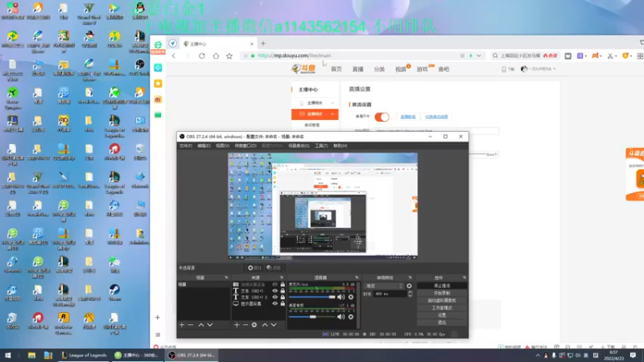Open the 渐变 transition dropdown
This screenshot has width=644, height=362.
pos(385,286)
